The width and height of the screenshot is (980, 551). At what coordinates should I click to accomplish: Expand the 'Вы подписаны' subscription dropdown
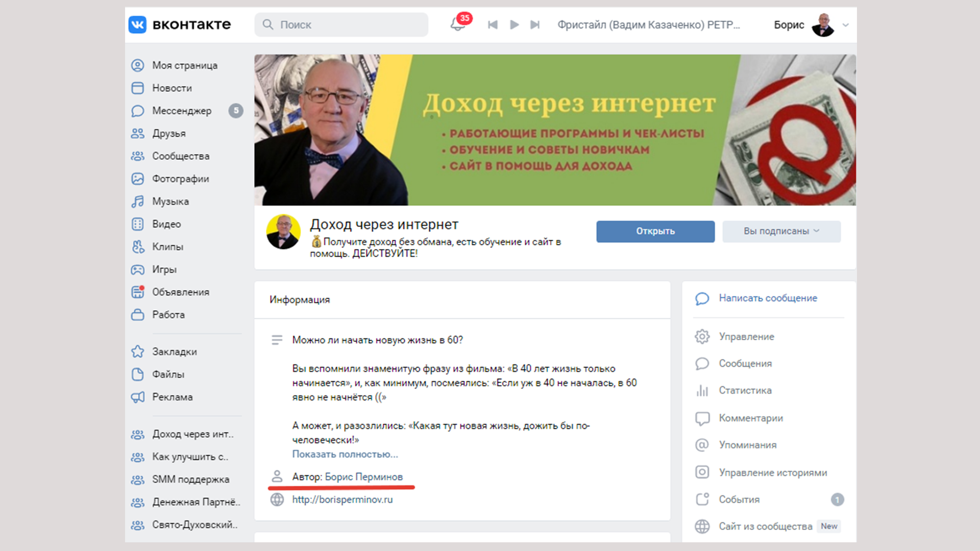(781, 231)
